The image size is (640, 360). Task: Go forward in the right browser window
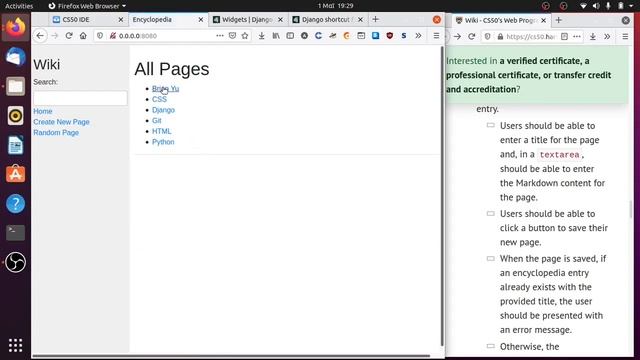[x=457, y=36]
